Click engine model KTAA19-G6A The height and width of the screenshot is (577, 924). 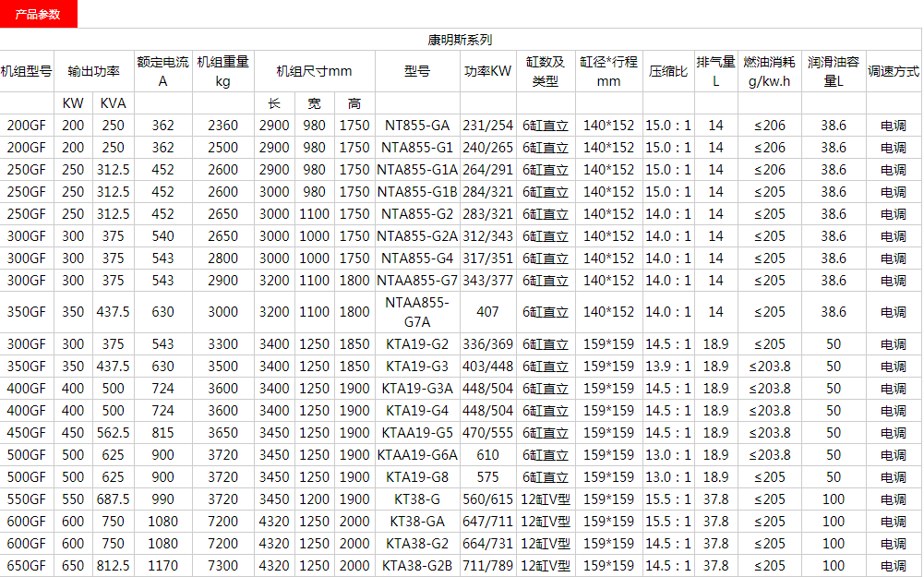pos(417,455)
